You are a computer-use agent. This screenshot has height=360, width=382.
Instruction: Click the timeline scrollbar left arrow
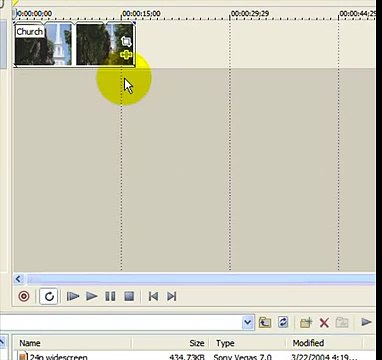pos(18,279)
